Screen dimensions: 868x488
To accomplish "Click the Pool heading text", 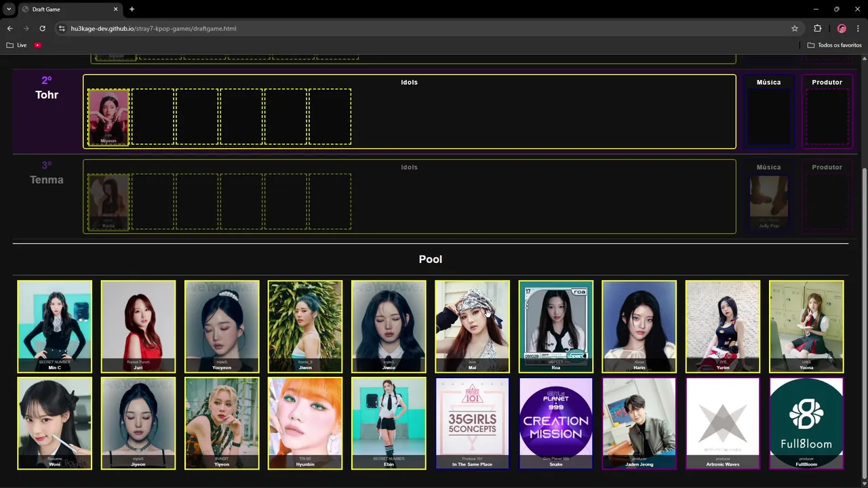I will click(x=431, y=259).
